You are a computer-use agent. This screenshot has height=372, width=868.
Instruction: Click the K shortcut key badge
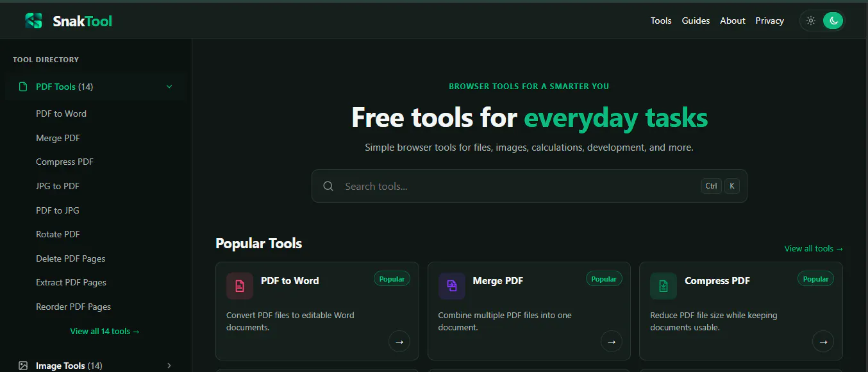click(x=731, y=186)
